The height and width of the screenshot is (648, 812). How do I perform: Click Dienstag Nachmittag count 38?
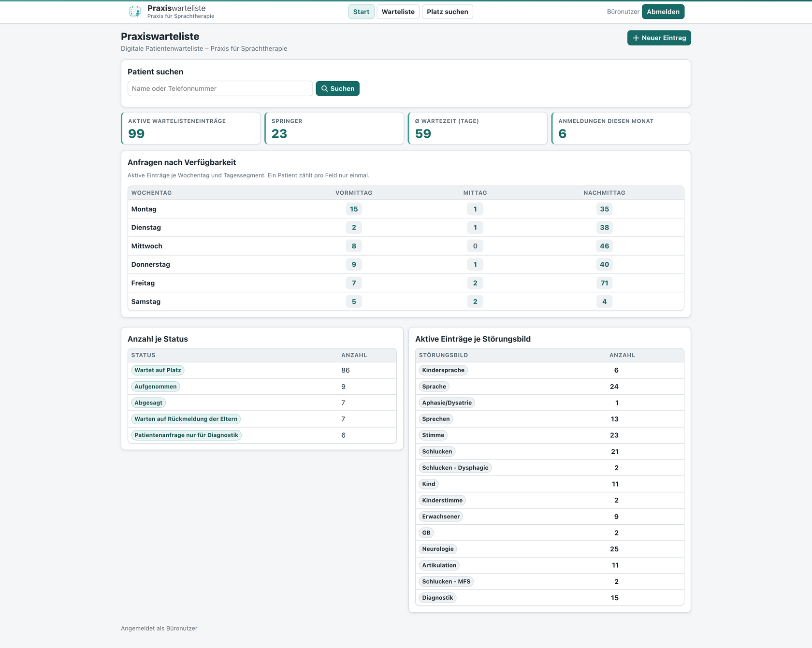point(604,228)
